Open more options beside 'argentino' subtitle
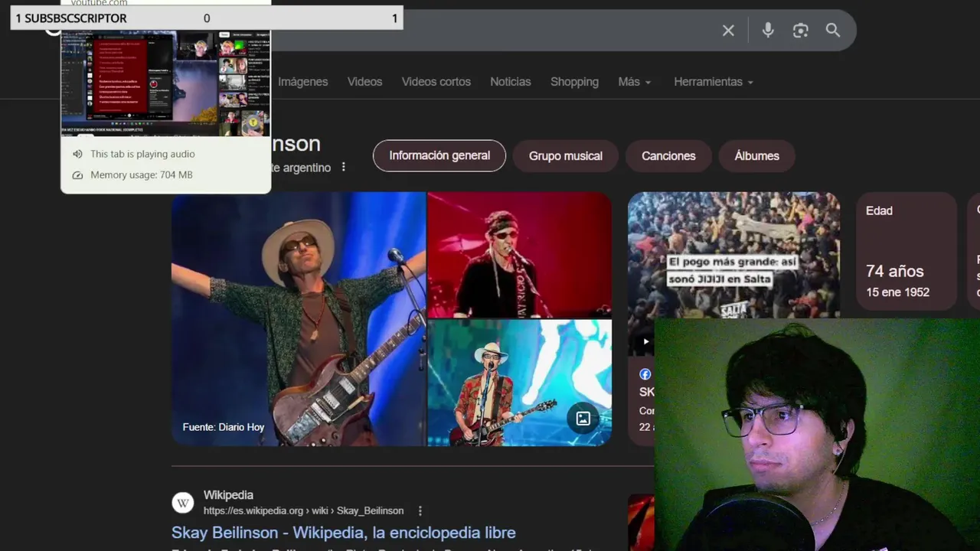This screenshot has width=980, height=551. pos(344,167)
